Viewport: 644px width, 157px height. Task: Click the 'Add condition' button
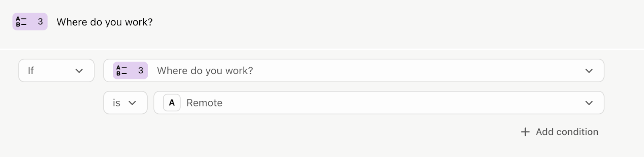point(559,132)
